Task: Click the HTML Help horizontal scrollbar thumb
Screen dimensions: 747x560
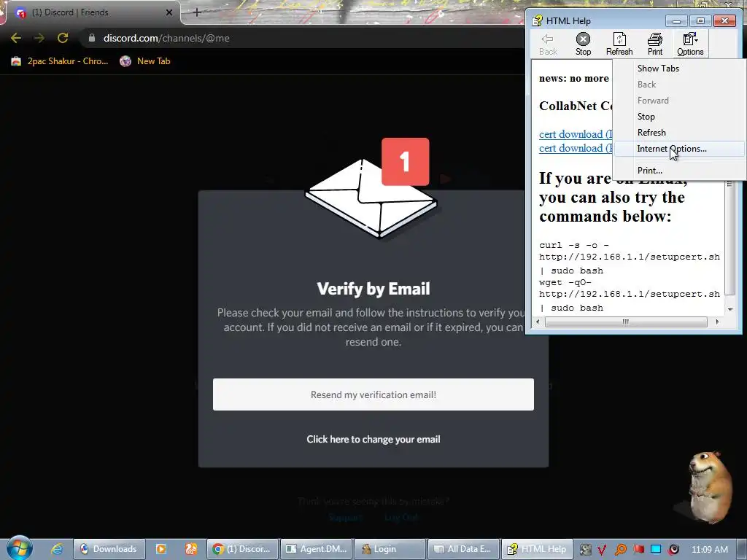Action: pos(625,322)
